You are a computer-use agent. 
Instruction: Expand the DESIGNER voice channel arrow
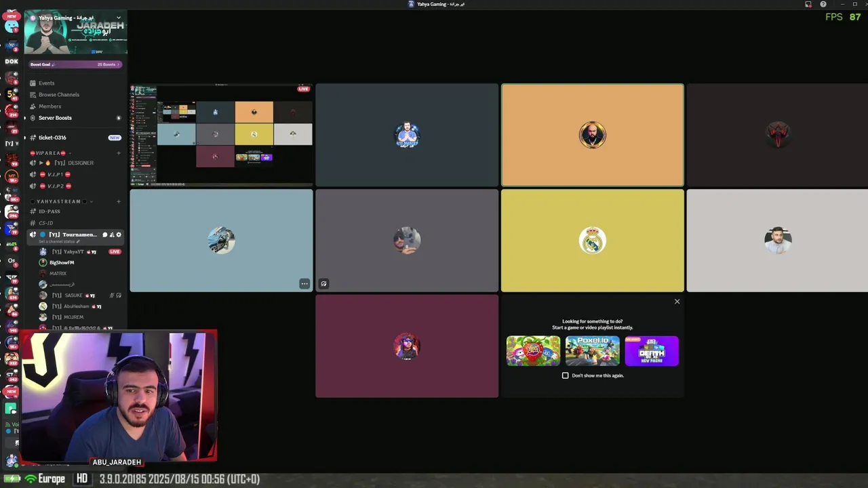(41, 163)
